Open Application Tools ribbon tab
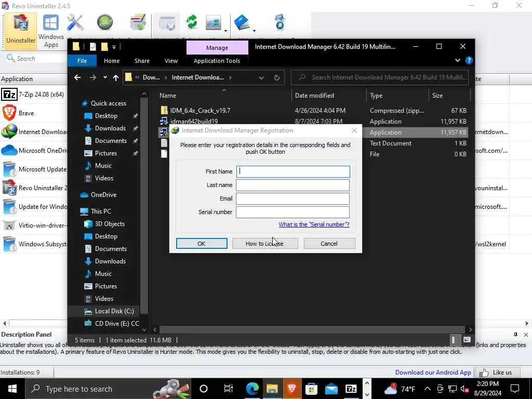Viewport: 532px width, 399px height. pyautogui.click(x=217, y=61)
